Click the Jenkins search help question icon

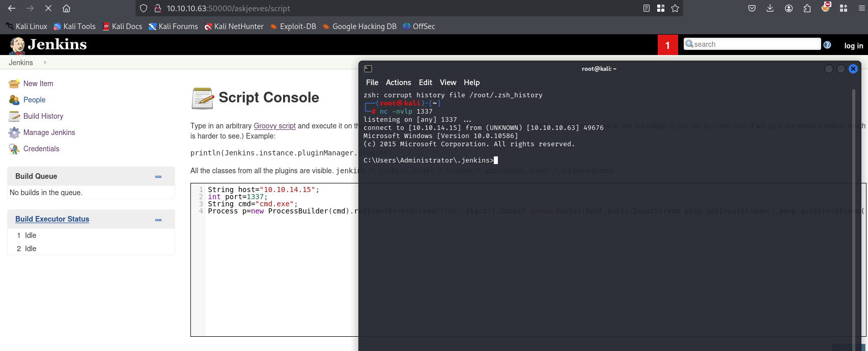(827, 45)
